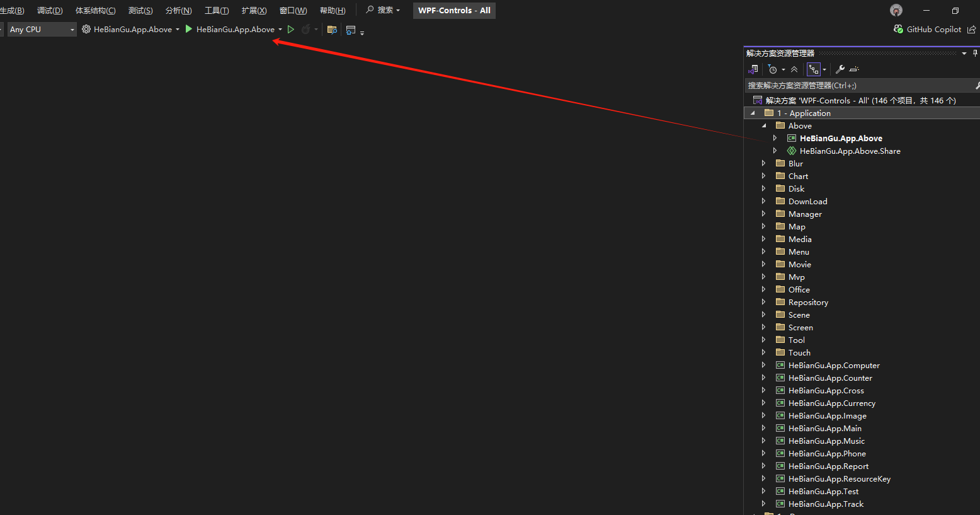
Task: Open the 体系结构(C) menu
Action: [96, 11]
